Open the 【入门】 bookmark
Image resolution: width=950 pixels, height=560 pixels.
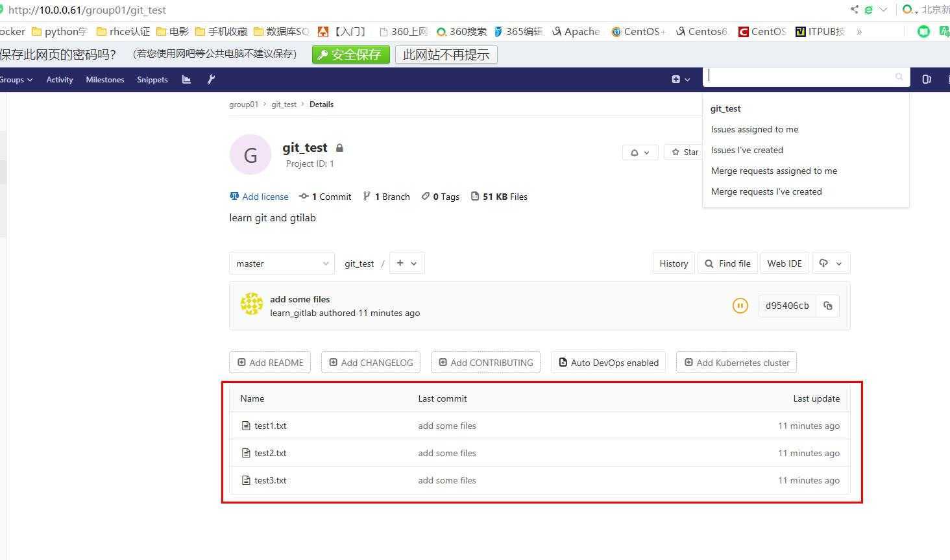342,31
